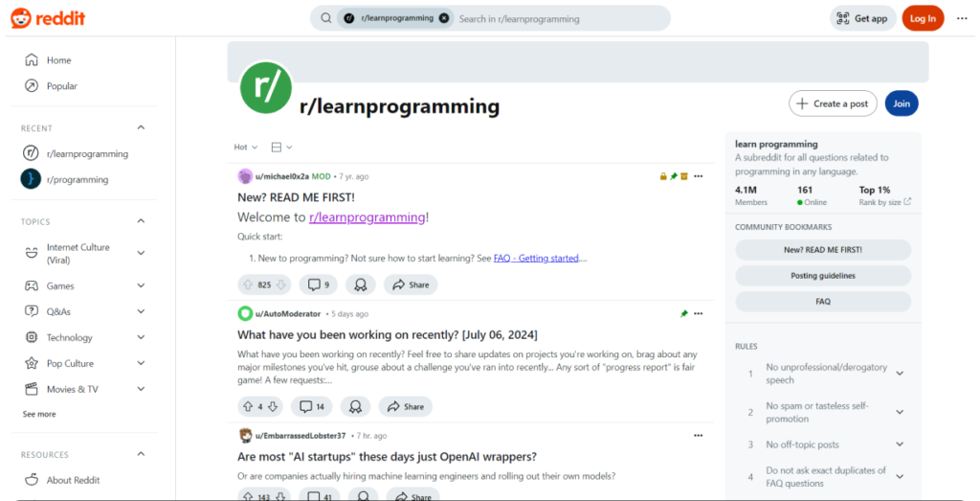
Task: Downvote the READ ME FIRST post
Action: 280,285
